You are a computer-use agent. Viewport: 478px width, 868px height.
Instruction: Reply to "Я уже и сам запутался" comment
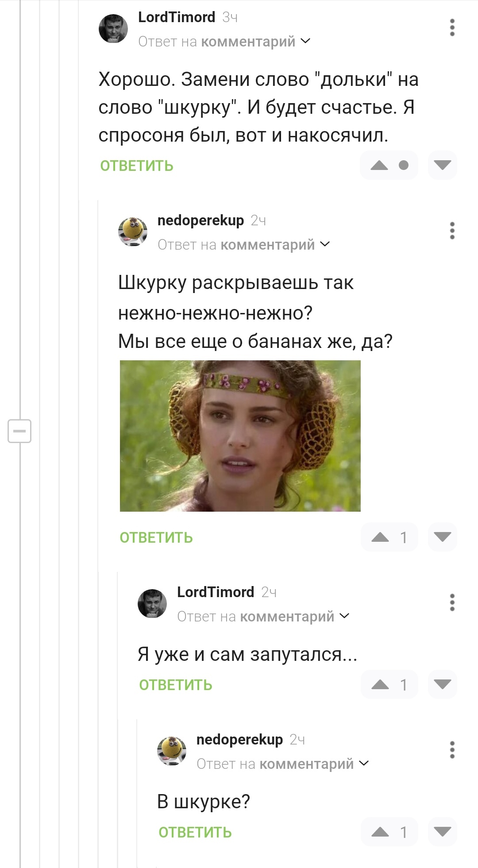click(x=176, y=685)
